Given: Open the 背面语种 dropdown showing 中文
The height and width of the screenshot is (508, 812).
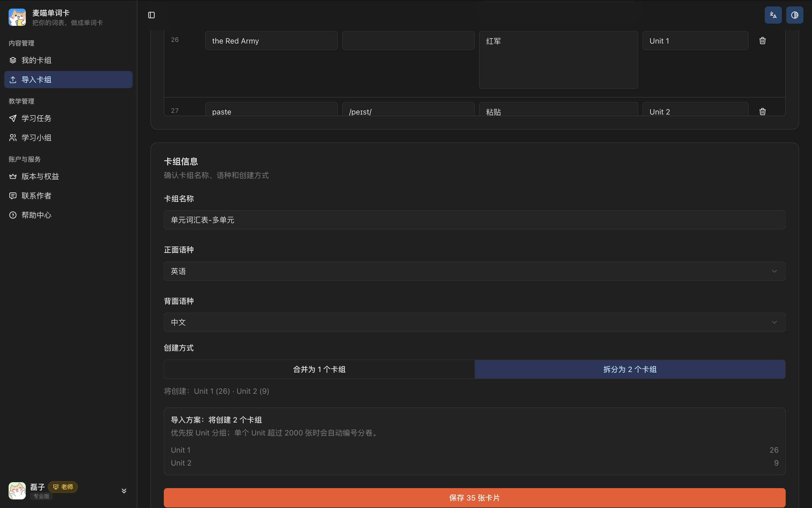Looking at the screenshot, I should (474, 322).
